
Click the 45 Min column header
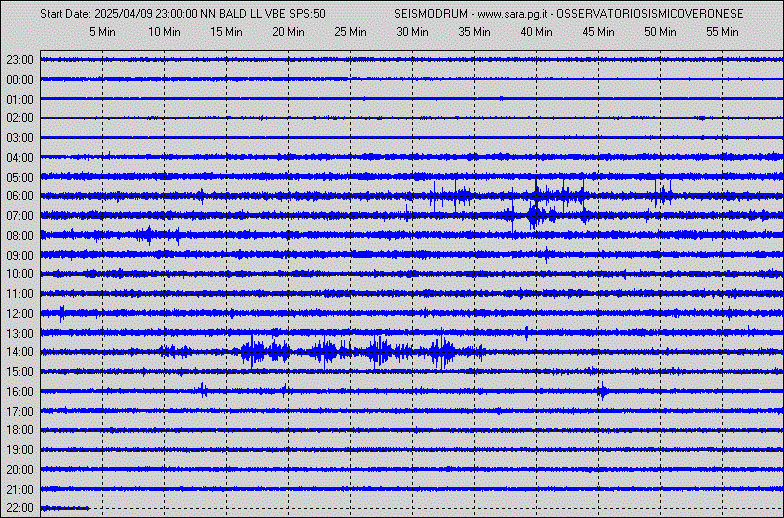(x=598, y=32)
